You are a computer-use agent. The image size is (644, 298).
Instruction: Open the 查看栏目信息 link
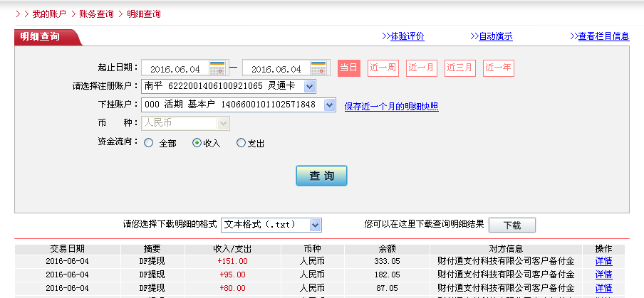(x=603, y=36)
